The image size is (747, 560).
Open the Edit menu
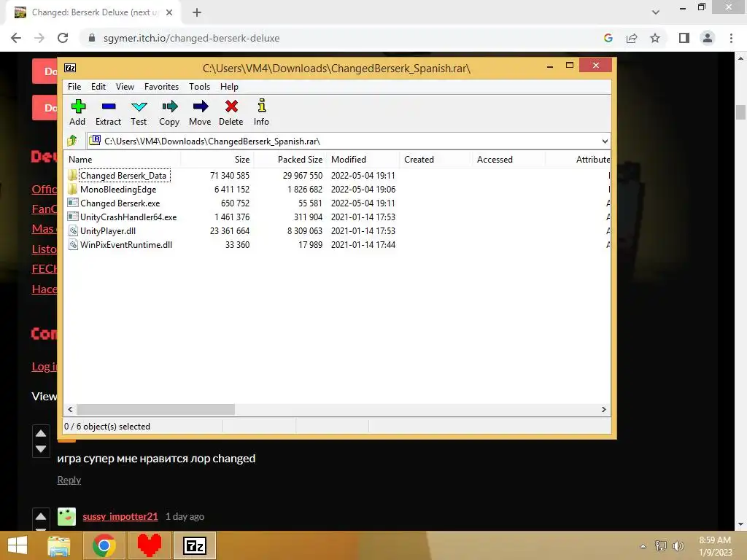[x=98, y=87]
